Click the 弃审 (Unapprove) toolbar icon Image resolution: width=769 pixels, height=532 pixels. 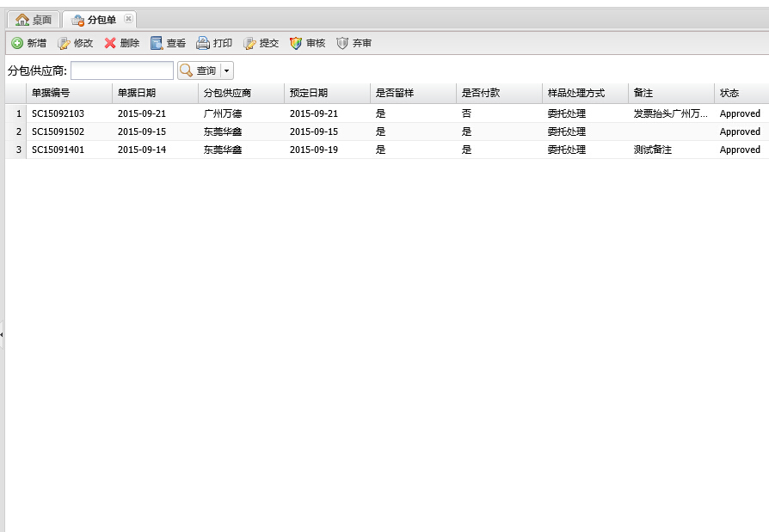click(x=342, y=43)
